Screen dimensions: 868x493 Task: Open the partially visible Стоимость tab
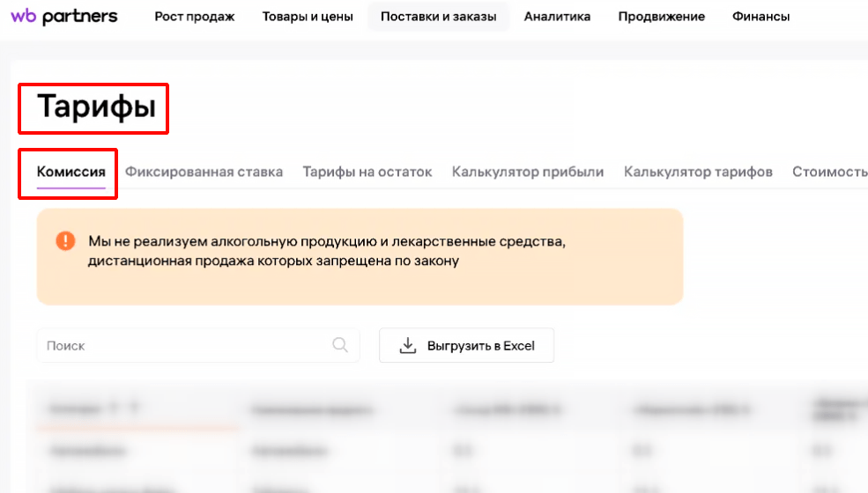[830, 172]
